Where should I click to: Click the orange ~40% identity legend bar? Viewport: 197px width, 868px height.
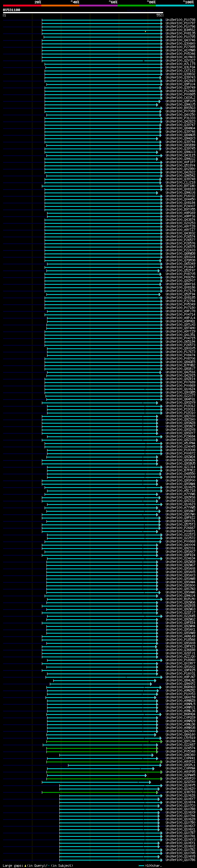pos(60,6)
